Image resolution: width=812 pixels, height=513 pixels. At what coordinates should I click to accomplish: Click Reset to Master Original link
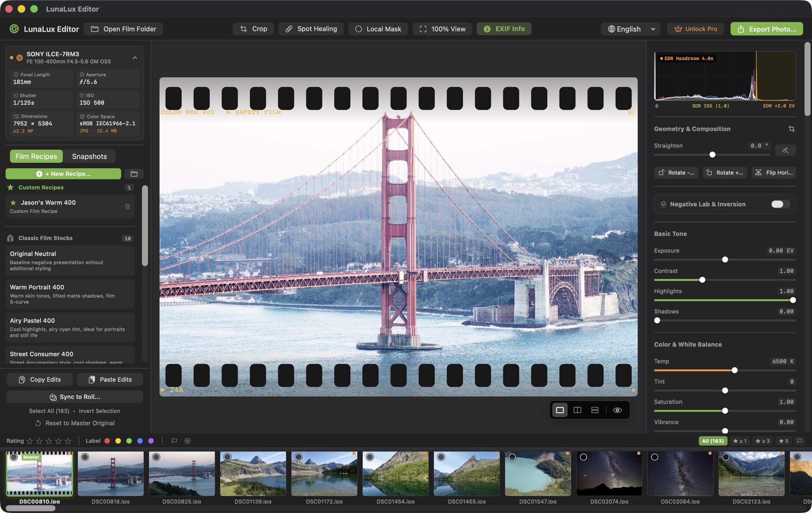point(75,423)
